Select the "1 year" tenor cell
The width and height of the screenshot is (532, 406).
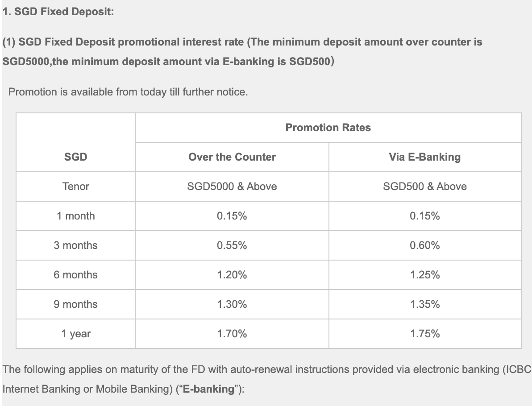click(x=76, y=334)
